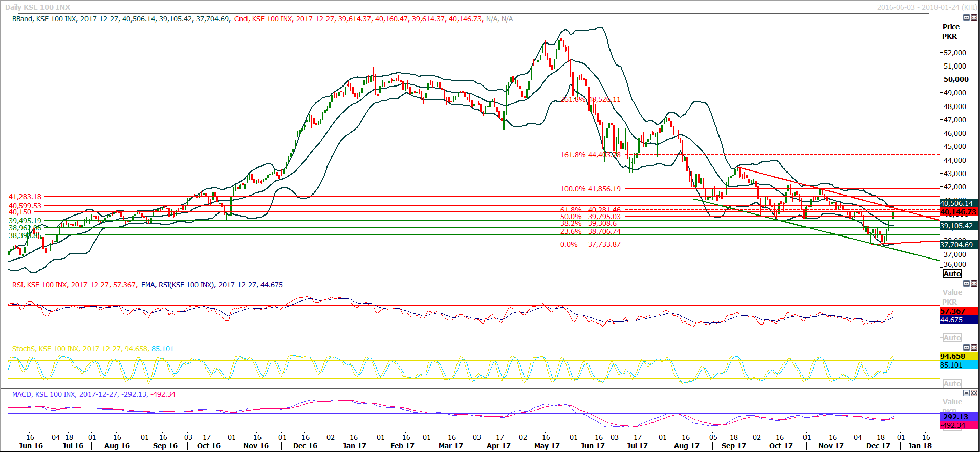This screenshot has height=452, width=980.
Task: Close the RSI indicator pane
Action: coord(974,284)
